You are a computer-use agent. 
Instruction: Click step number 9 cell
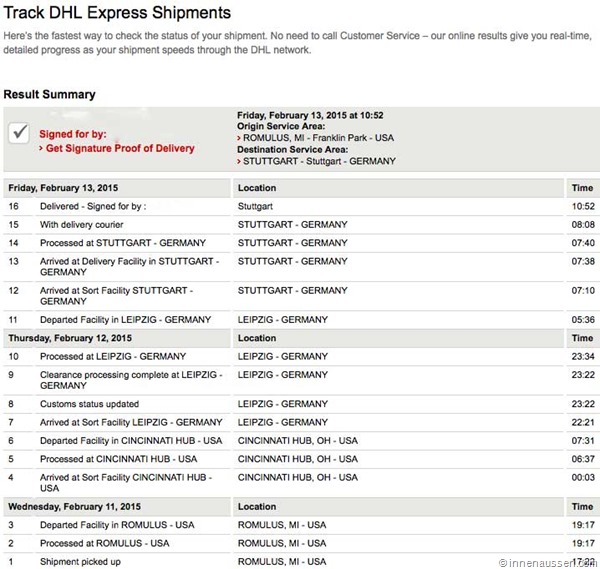click(x=11, y=375)
